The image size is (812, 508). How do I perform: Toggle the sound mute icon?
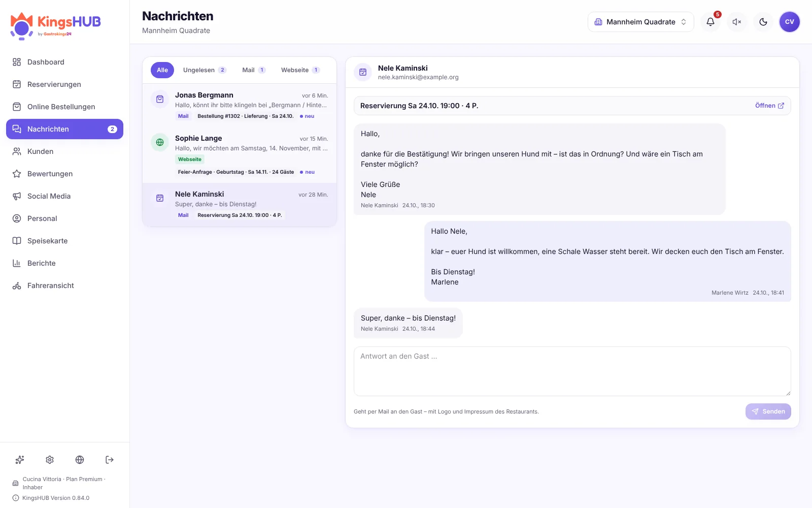[737, 22]
